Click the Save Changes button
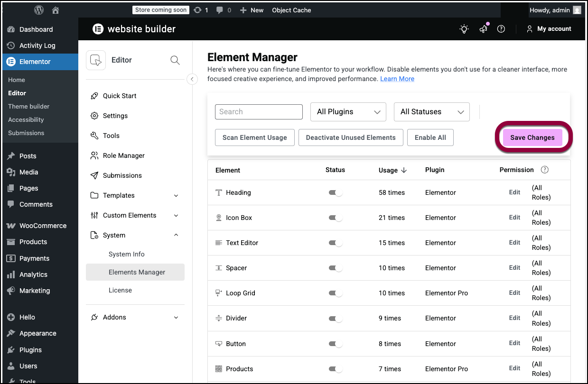Viewport: 588px width, 384px height. click(532, 137)
